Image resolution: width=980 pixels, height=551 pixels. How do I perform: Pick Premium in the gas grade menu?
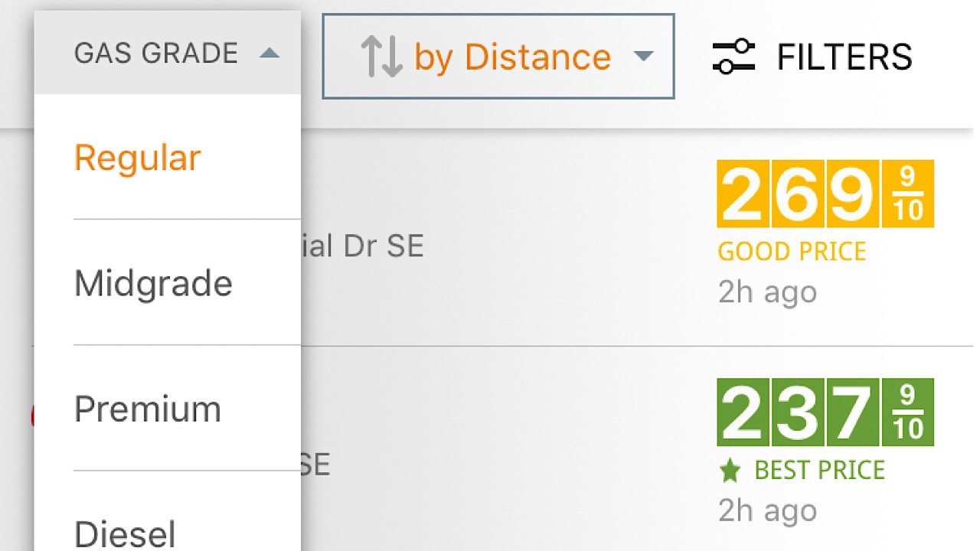(x=148, y=409)
